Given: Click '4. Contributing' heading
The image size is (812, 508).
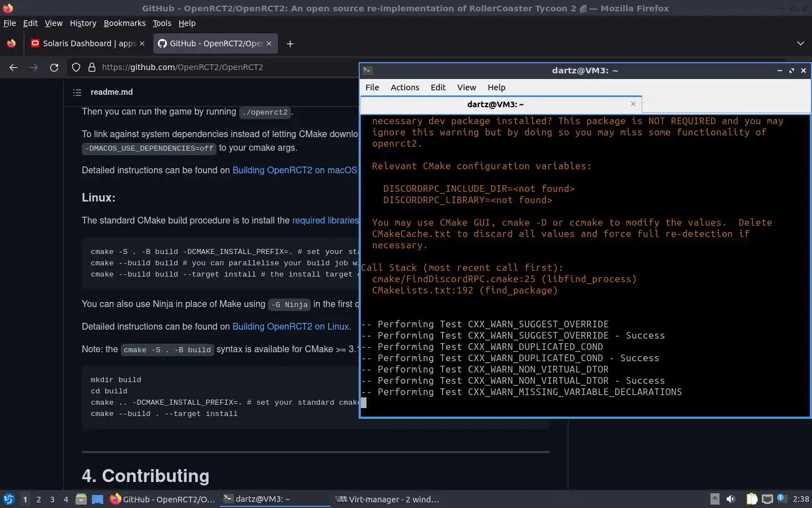Looking at the screenshot, I should tap(145, 476).
